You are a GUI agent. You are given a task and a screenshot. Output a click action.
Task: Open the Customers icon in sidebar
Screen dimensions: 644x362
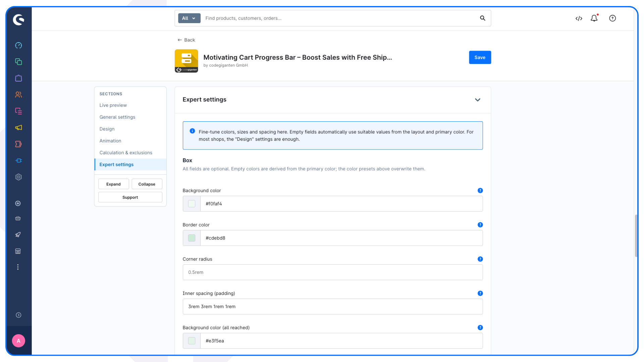(18, 95)
